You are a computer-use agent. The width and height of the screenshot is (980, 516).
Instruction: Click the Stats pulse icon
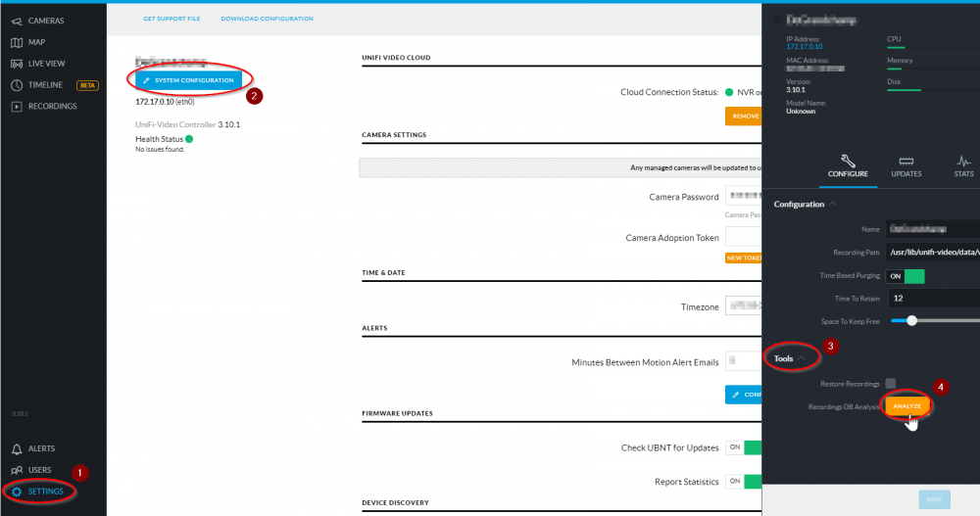coord(963,162)
